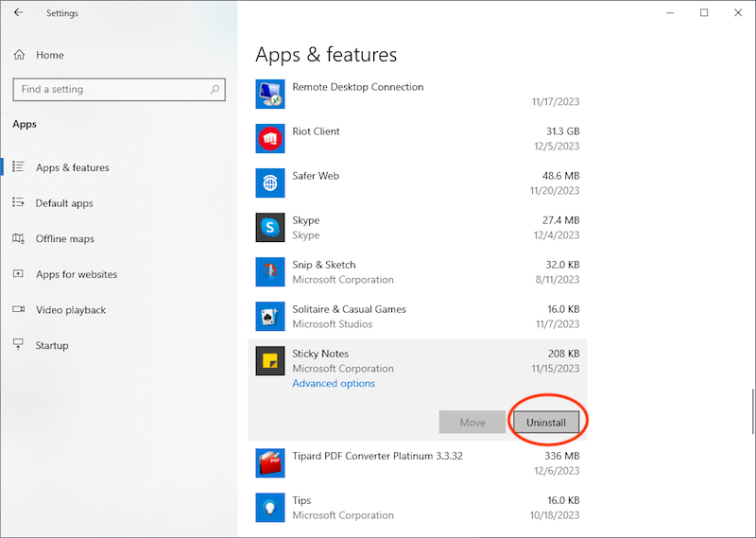Select Apps & features in sidebar
This screenshot has height=538, width=756.
[73, 167]
